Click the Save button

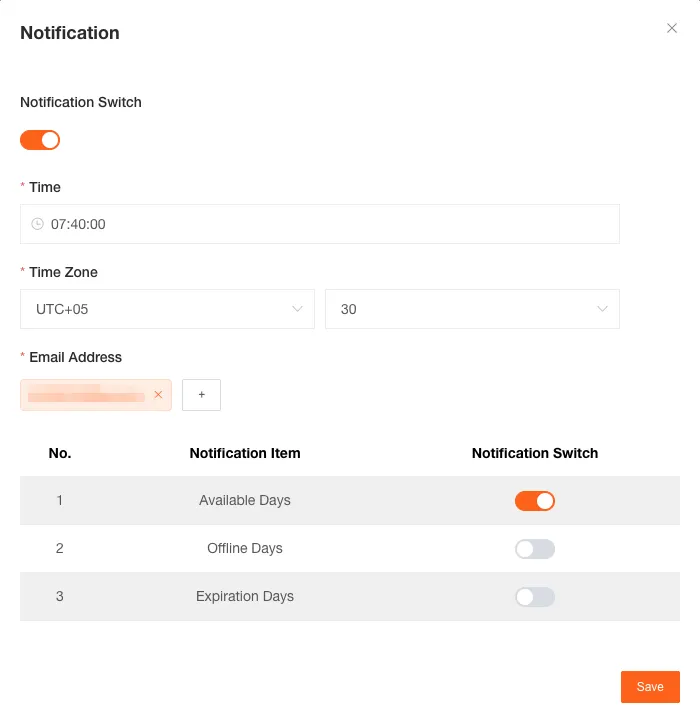[x=650, y=687]
